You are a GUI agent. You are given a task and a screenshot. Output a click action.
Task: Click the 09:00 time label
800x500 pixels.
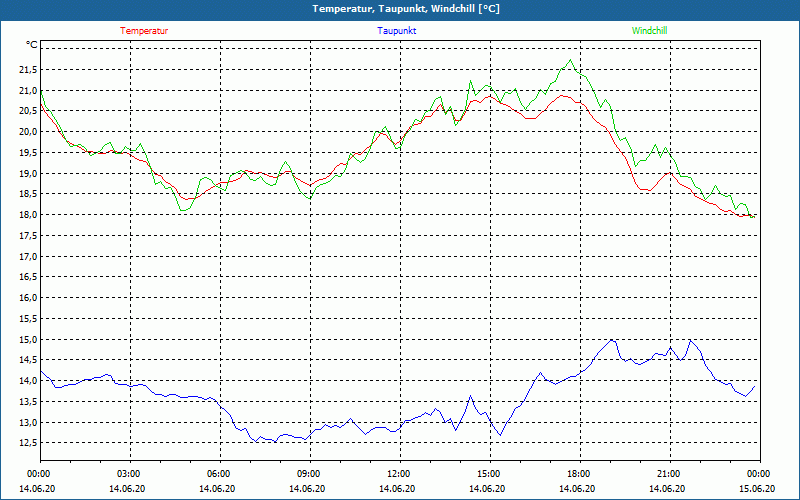point(310,474)
